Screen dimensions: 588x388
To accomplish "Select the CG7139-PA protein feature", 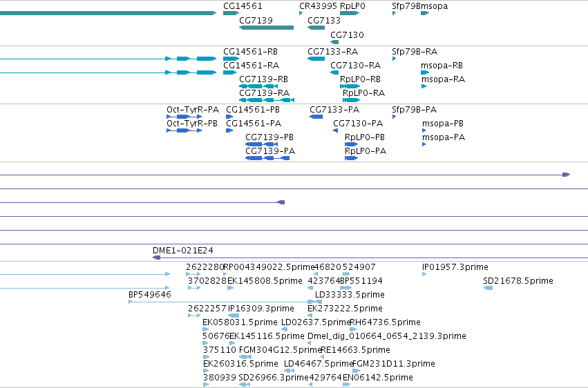I will point(267,158).
